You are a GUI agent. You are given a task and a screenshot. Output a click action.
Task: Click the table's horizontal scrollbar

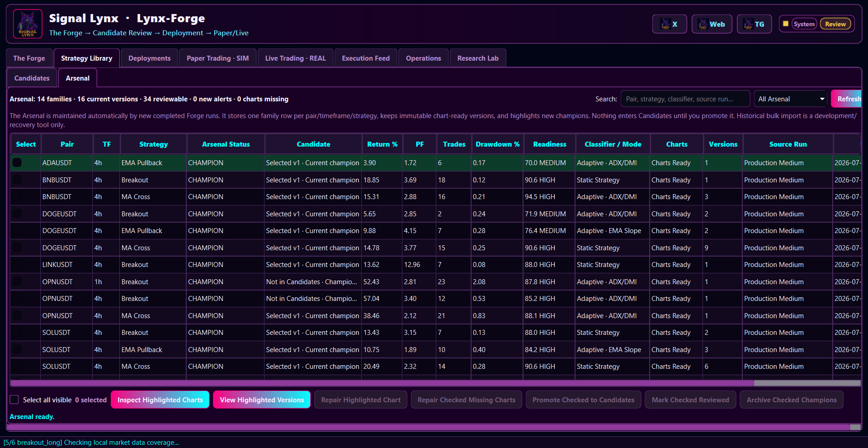(382, 383)
